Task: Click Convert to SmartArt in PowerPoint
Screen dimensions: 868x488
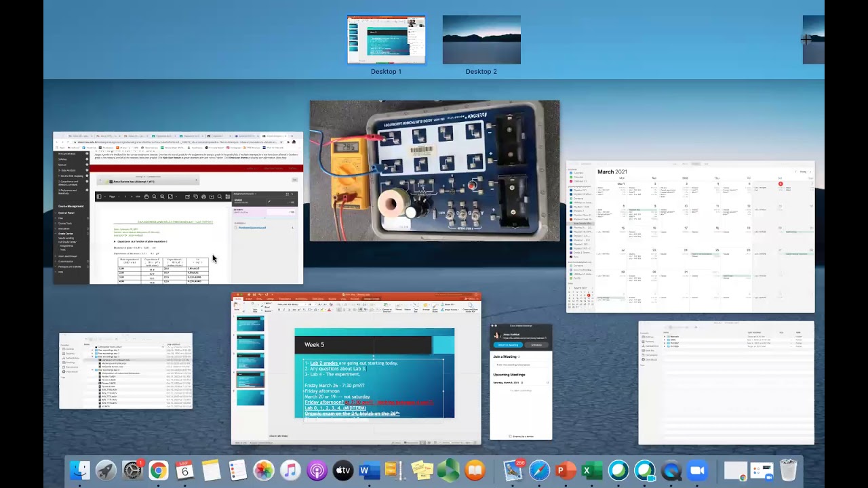Action: click(387, 307)
